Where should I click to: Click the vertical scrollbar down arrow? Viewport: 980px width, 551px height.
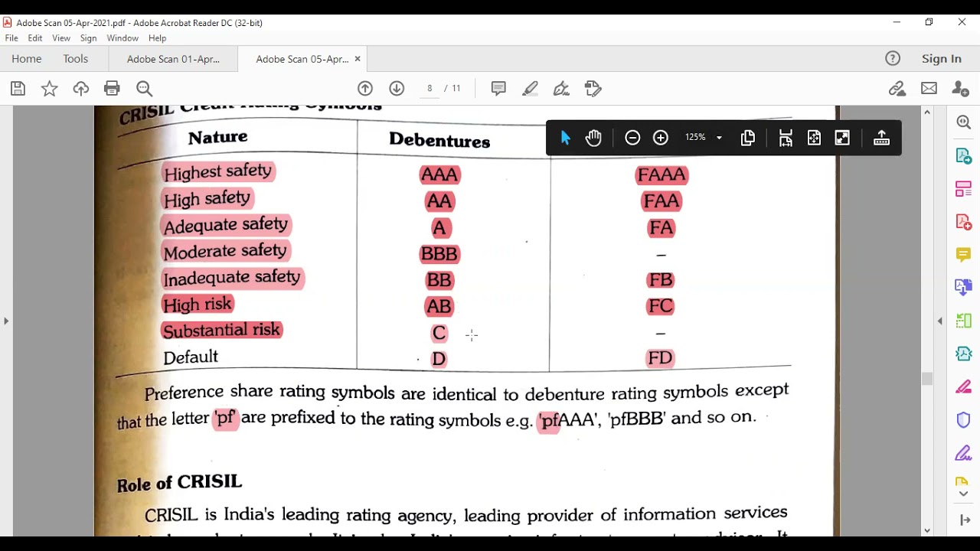(x=927, y=530)
